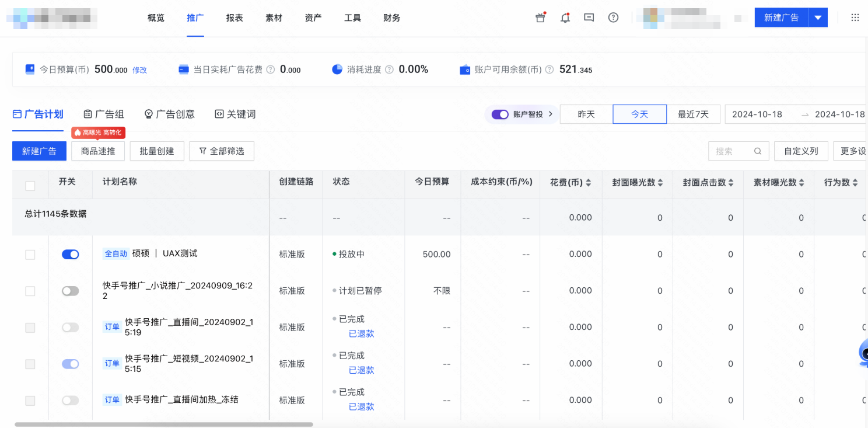Open the app grid icon at top right
The image size is (868, 428).
(855, 17)
